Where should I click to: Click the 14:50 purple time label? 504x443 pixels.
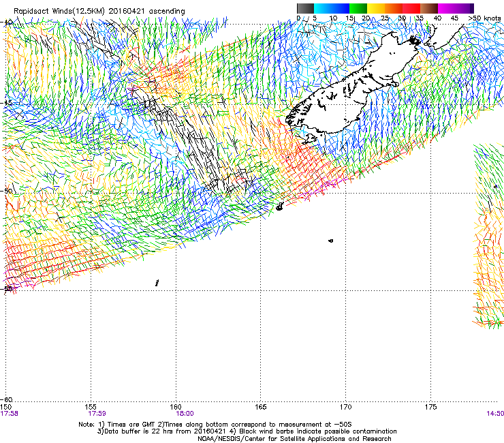coord(495,414)
